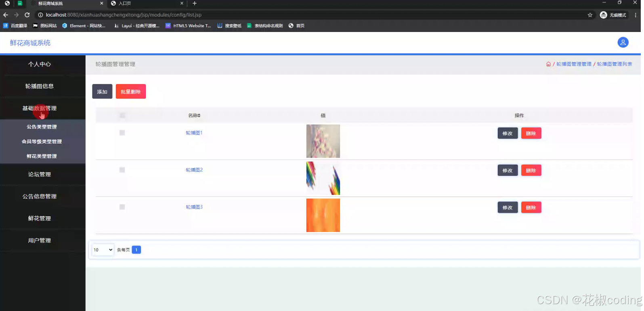Image resolution: width=644 pixels, height=311 pixels.
Task: Open 公告类型管理 submenu item
Action: click(42, 127)
